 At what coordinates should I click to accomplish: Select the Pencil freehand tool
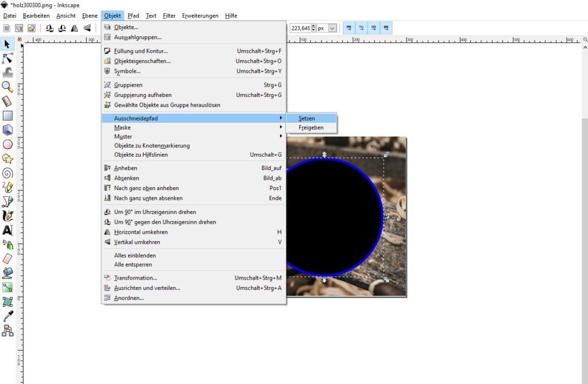(7, 187)
